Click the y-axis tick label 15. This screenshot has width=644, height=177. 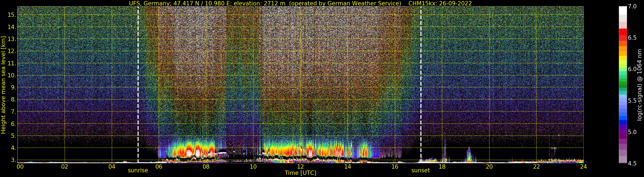12,15
